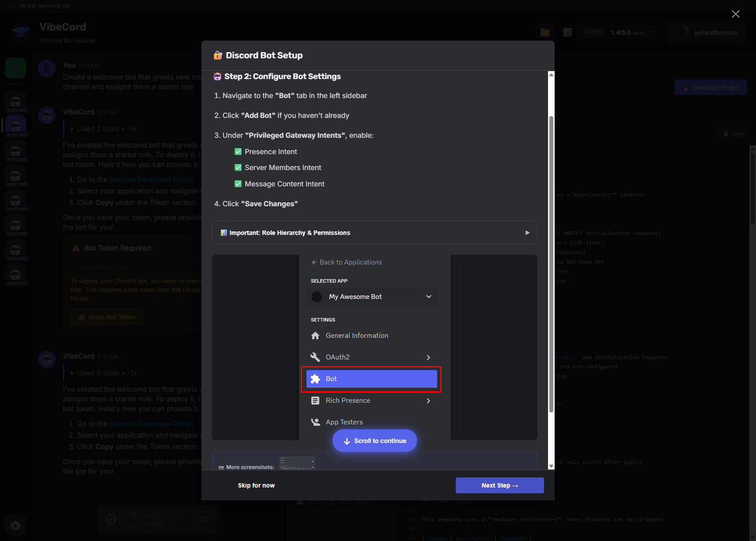Viewport: 756px width, 541px height.
Task: Click the setup dialog's vertical scrollbar thumb
Action: point(551,265)
